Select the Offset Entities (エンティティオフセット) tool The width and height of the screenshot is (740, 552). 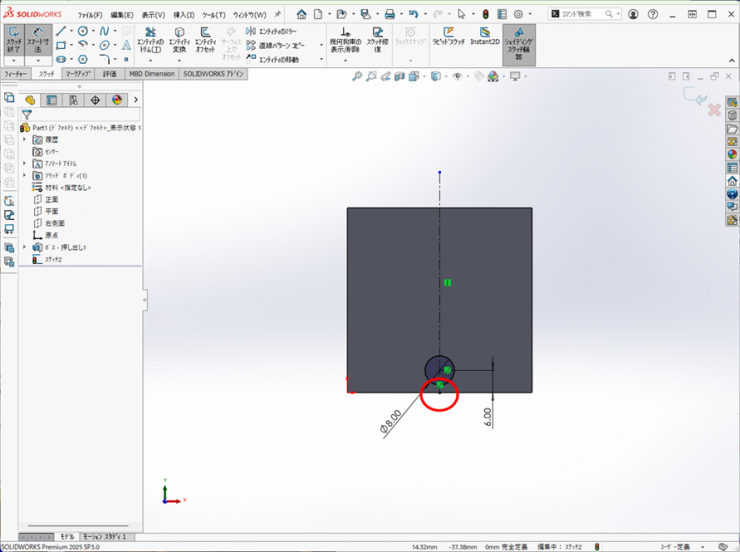205,43
